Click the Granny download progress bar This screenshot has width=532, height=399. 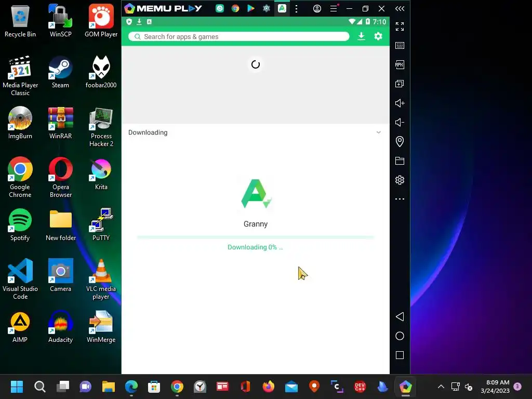tap(255, 237)
